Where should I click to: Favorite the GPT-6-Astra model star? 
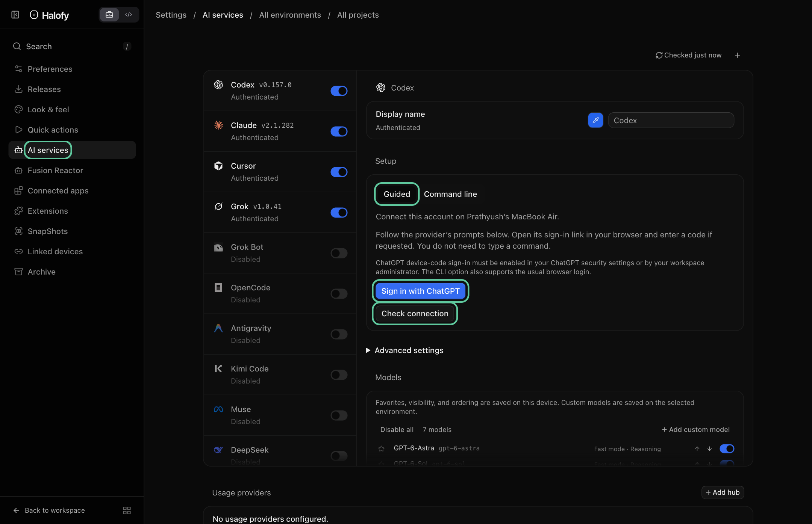[x=381, y=448]
